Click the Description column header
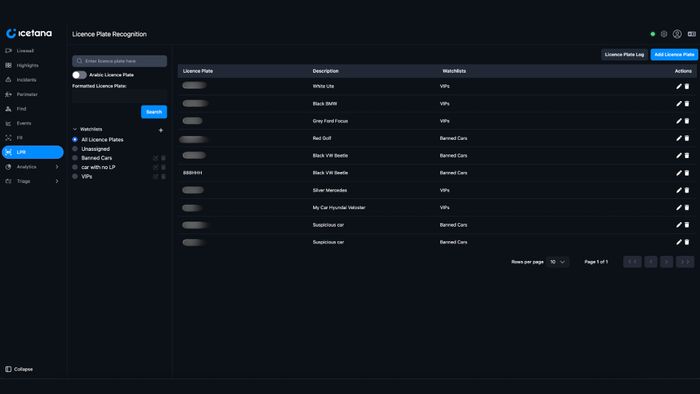The width and height of the screenshot is (700, 394). coord(325,71)
